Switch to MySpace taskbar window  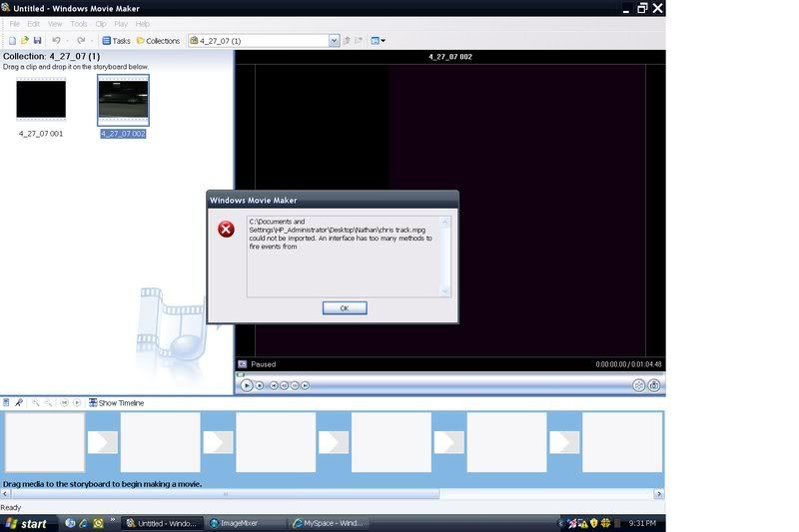coord(330,523)
